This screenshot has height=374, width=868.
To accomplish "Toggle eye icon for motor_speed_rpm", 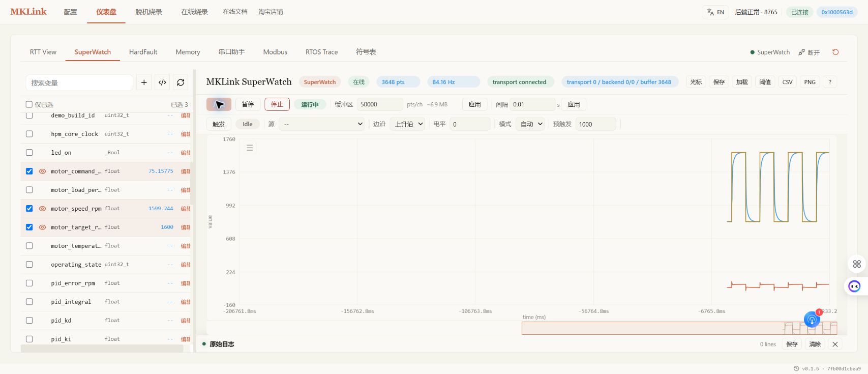I will coord(42,209).
